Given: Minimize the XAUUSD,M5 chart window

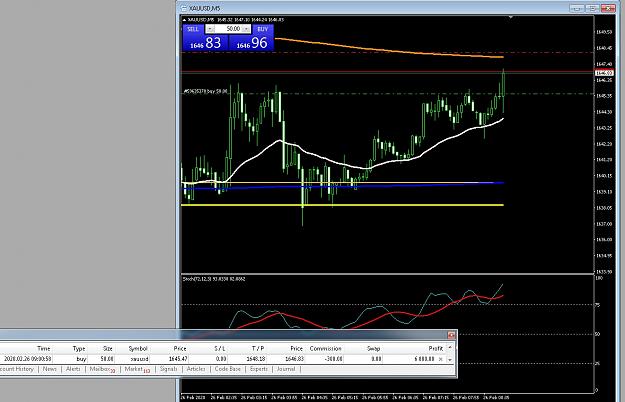Looking at the screenshot, I should 577,8.
